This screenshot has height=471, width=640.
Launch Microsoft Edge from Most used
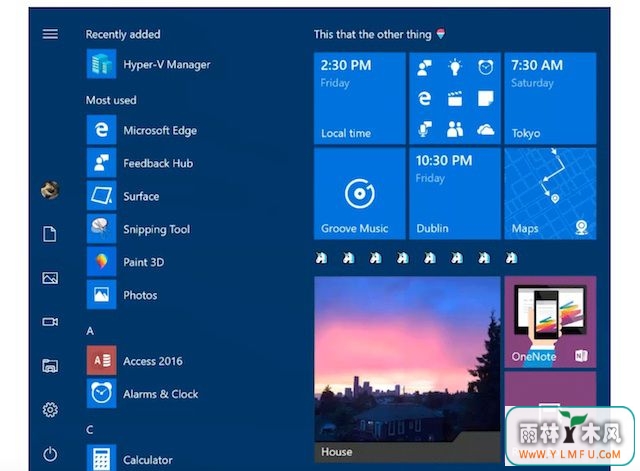(x=142, y=130)
